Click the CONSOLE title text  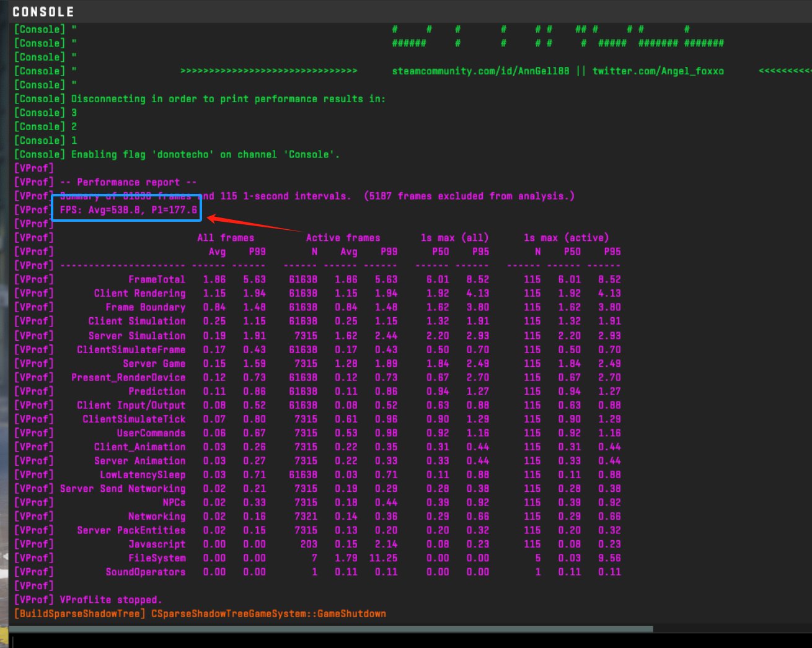pos(43,12)
